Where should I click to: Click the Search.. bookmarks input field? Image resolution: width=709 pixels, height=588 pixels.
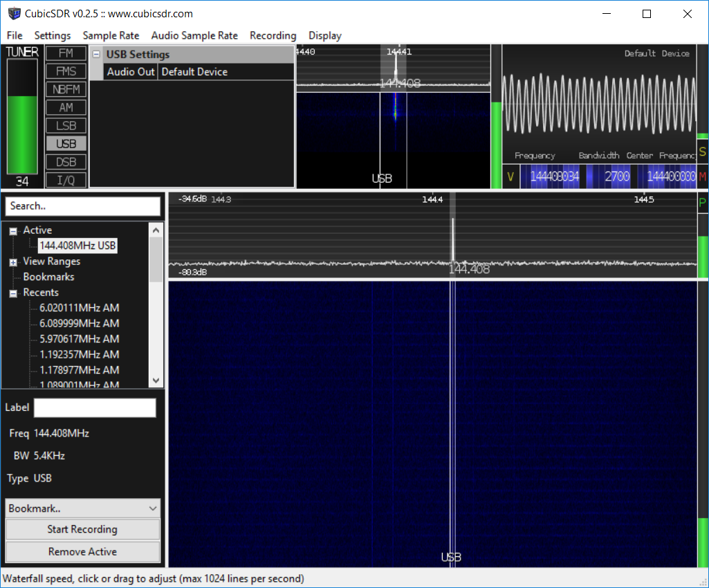tap(83, 206)
